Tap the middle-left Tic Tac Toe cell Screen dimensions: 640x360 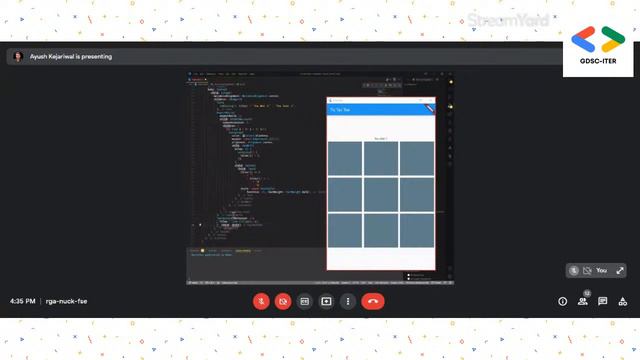point(345,194)
